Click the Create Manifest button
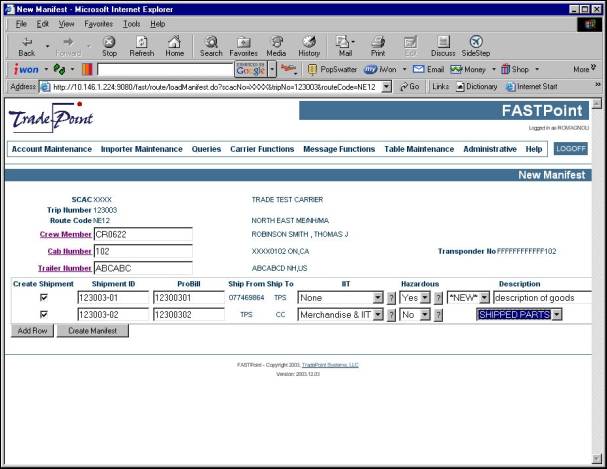 pos(93,331)
